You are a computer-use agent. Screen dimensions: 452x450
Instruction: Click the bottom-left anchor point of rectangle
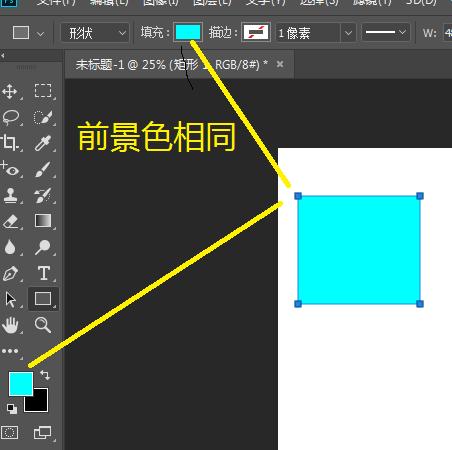tap(298, 304)
